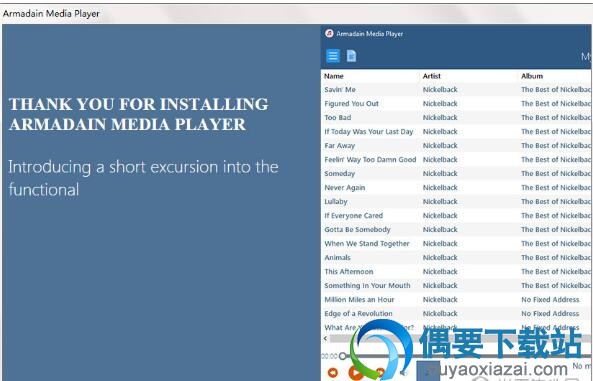
Task: Click Nickelback artist in Someday row
Action: tap(440, 174)
